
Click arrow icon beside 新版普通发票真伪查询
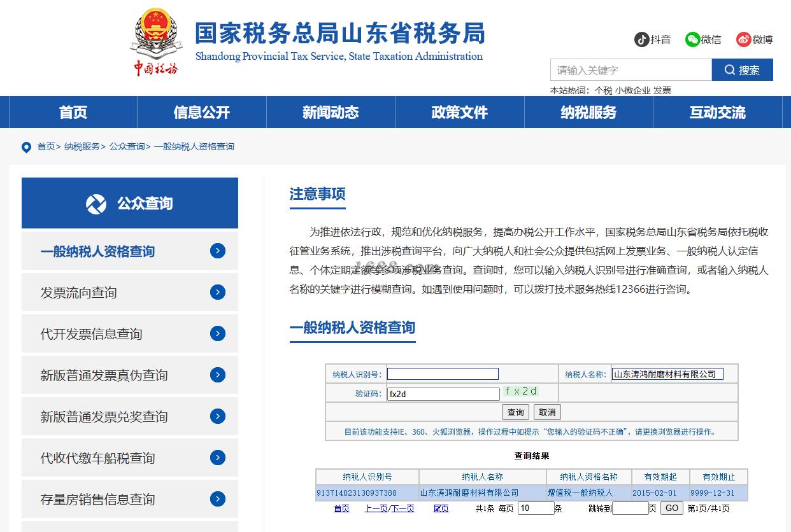218,375
